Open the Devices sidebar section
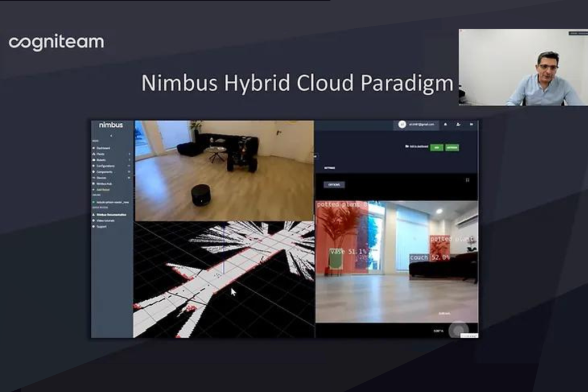 point(101,178)
